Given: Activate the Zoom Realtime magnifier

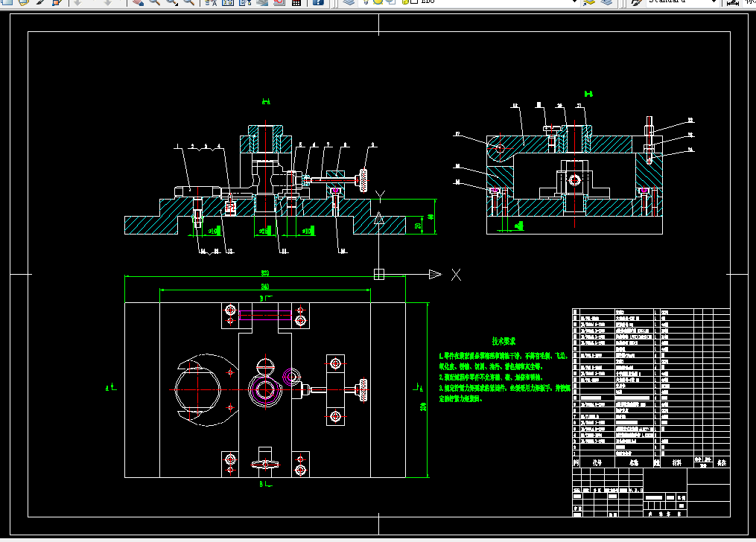Looking at the screenshot, I should click(155, 2).
